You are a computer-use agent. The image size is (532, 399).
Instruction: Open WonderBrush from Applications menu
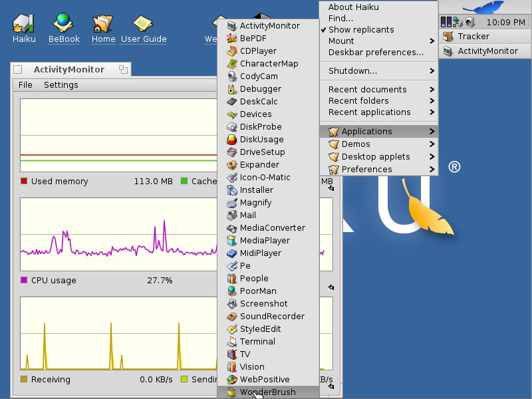[268, 392]
